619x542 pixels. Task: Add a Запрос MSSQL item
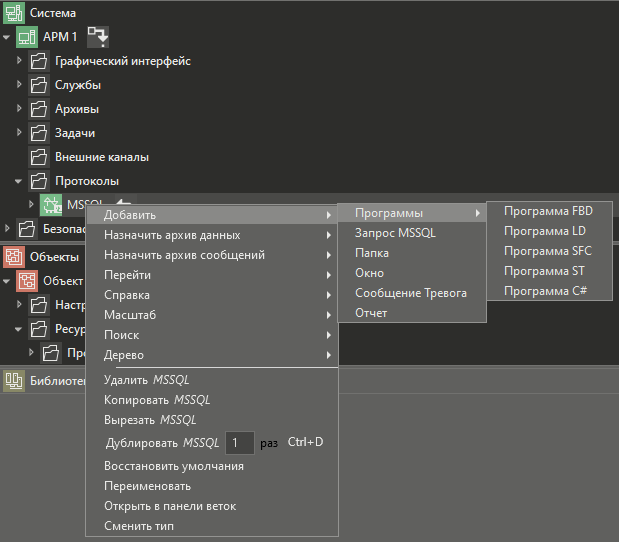coord(412,233)
